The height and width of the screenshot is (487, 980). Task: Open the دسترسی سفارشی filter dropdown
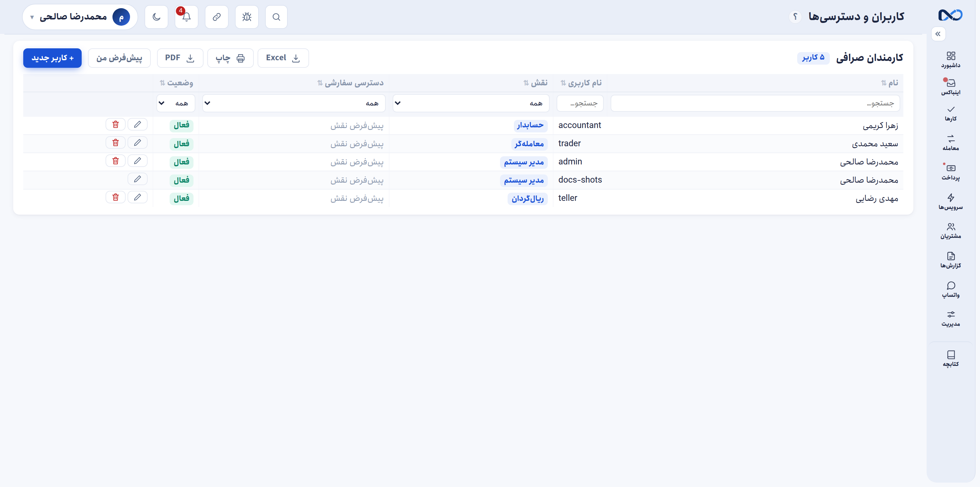[294, 103]
